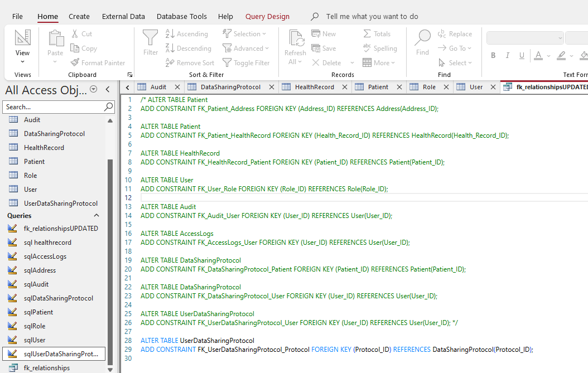Click New record command
Screen dimensions: 588x373
(x=324, y=34)
